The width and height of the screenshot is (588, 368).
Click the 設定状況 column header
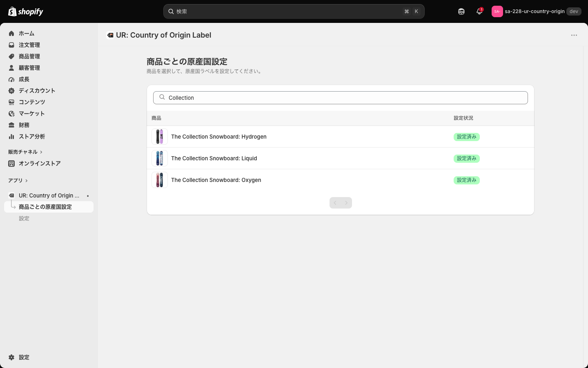point(463,118)
